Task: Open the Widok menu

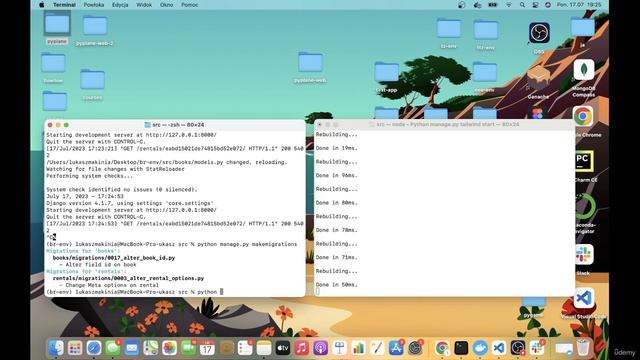Action: click(x=144, y=5)
